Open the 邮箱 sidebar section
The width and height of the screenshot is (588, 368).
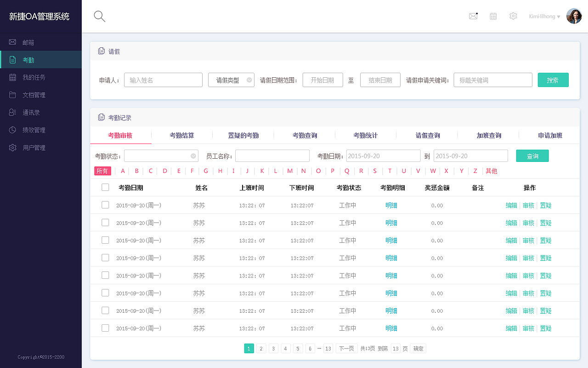pyautogui.click(x=28, y=42)
